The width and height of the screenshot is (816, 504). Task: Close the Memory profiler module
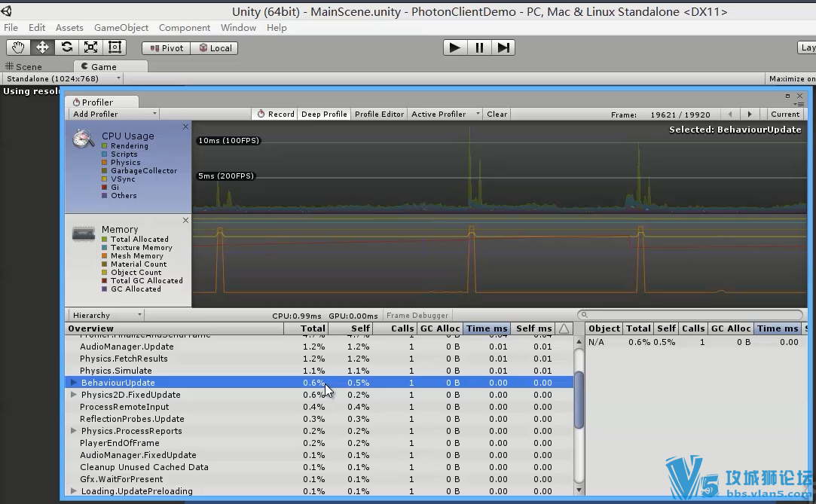(x=185, y=221)
